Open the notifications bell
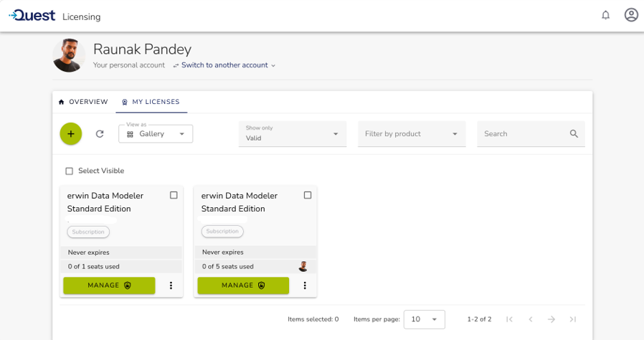 (x=605, y=16)
